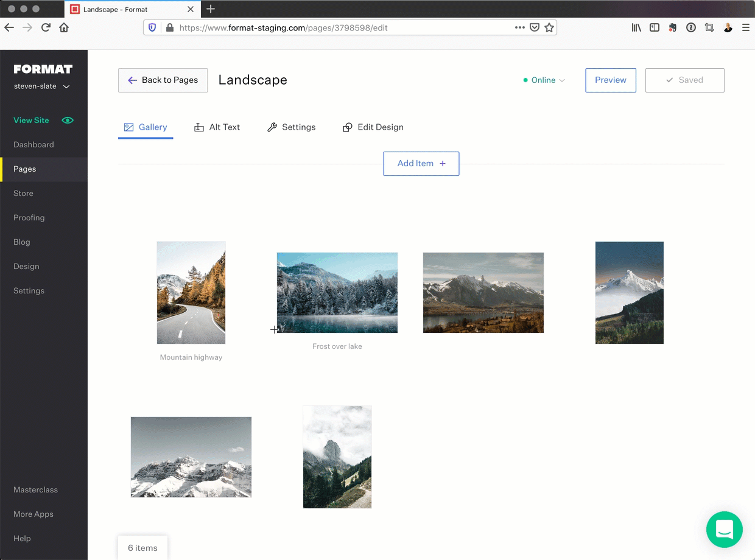This screenshot has width=755, height=560.
Task: Open the Settings tab of the page
Action: [x=292, y=127]
